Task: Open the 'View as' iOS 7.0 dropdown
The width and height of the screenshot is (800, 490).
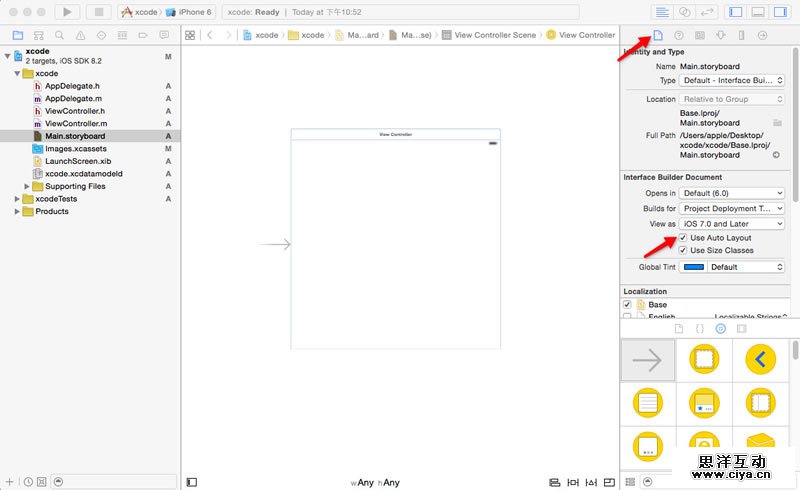Action: tap(731, 224)
